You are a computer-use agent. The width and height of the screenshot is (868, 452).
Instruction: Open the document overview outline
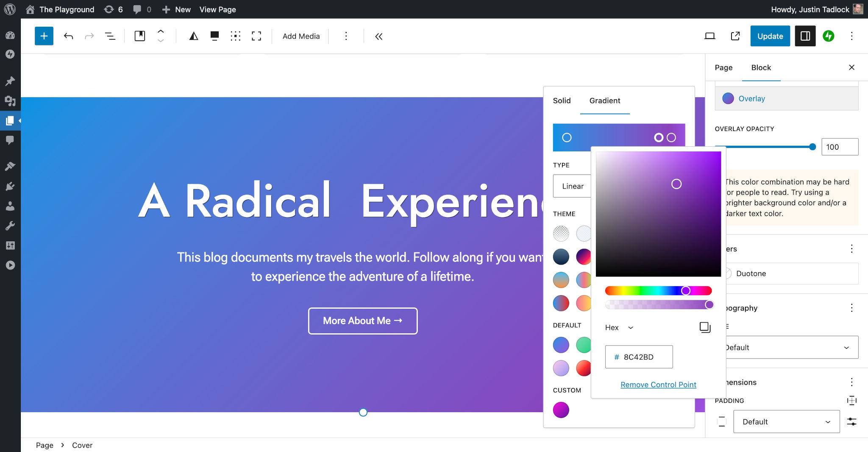click(x=110, y=36)
